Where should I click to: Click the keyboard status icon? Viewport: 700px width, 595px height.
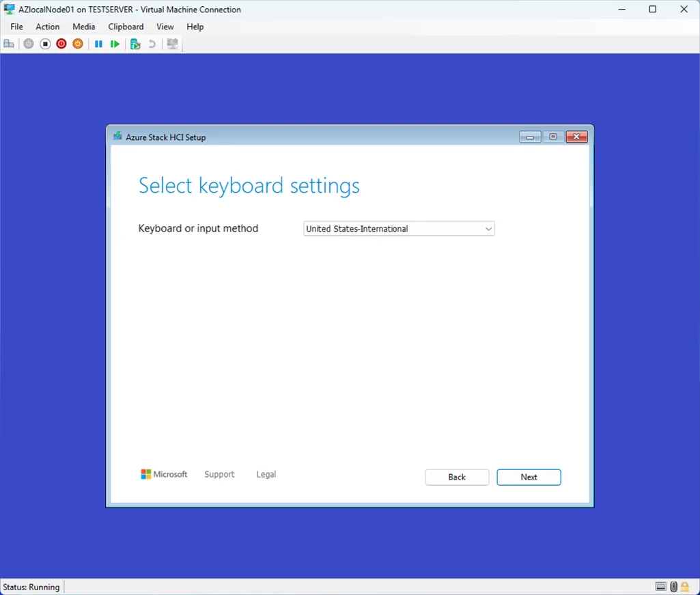[x=660, y=587]
